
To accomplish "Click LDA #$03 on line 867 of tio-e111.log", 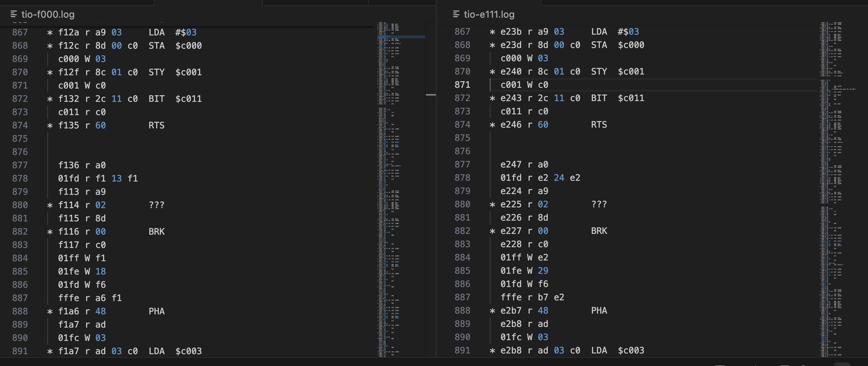I will click(615, 32).
